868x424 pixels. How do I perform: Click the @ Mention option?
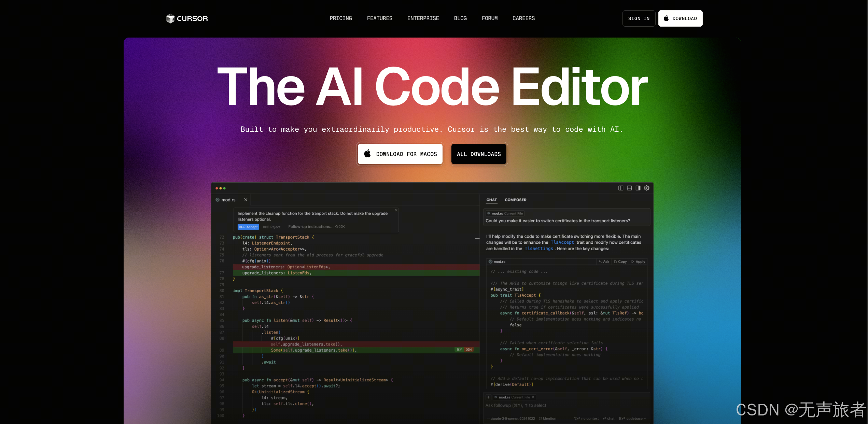coord(547,419)
